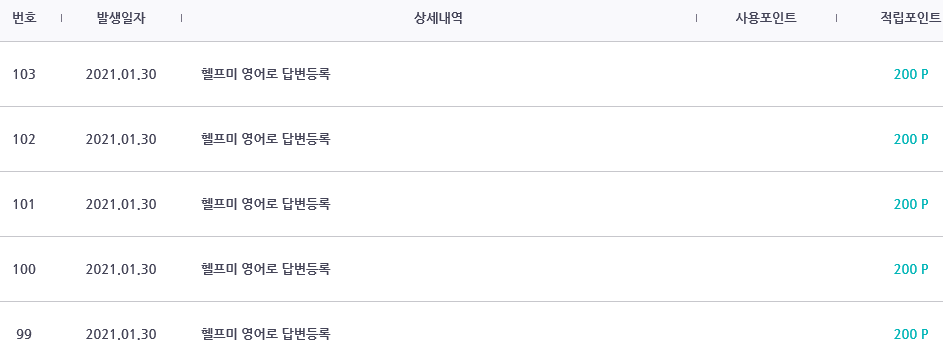Open 헬프미 영어로 답변등록 detail in row 100
The height and width of the screenshot is (362, 943).
click(x=265, y=269)
